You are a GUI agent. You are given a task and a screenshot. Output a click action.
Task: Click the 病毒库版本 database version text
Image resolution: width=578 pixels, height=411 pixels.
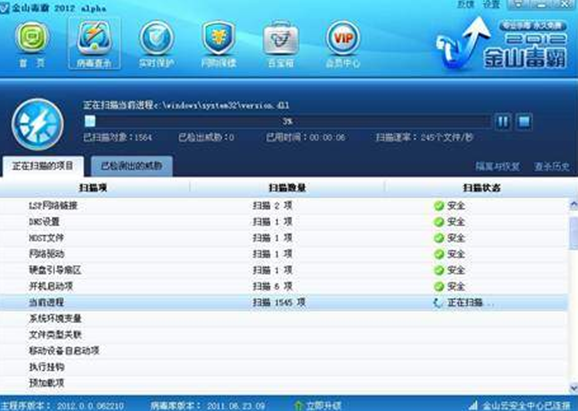[208, 406]
